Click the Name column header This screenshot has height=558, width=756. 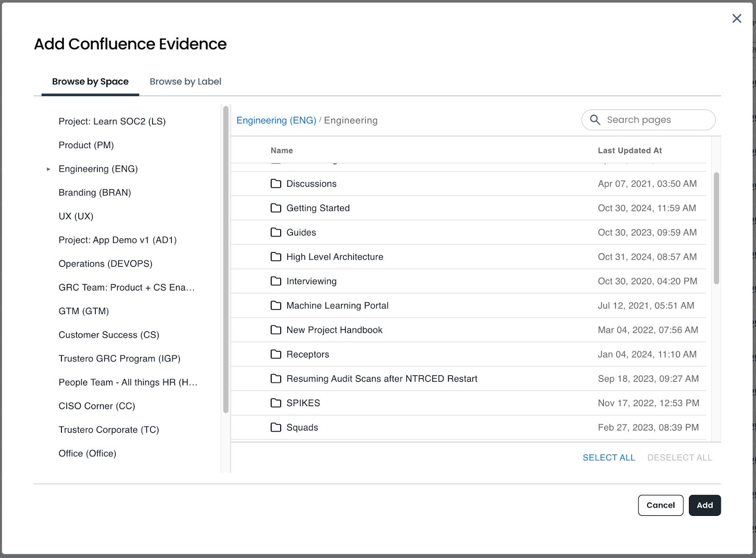coord(282,150)
